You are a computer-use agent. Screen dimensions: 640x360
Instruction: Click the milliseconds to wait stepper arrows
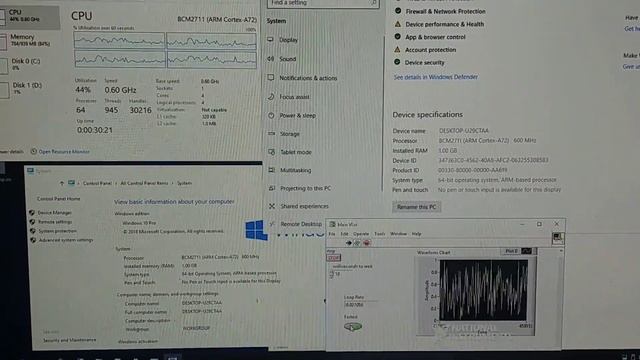click(x=331, y=274)
